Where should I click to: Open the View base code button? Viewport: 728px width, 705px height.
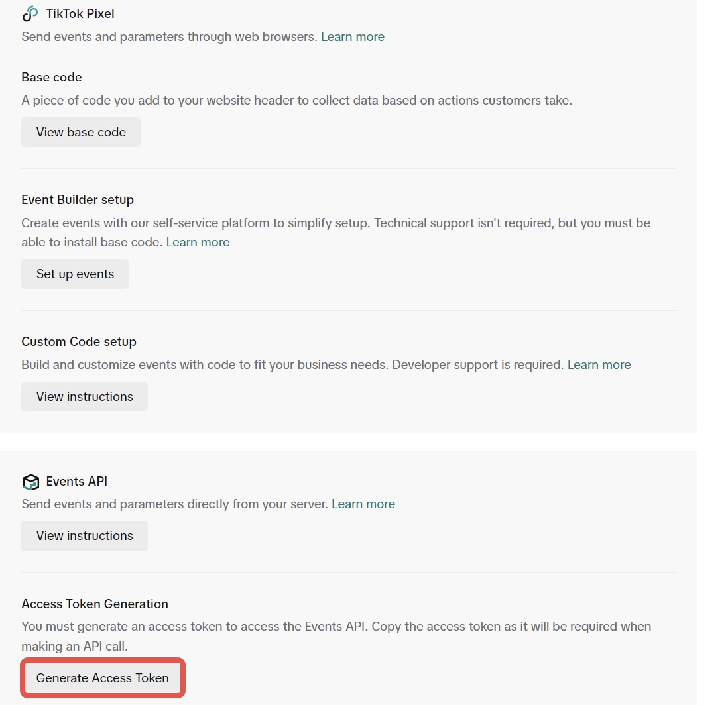[81, 133]
